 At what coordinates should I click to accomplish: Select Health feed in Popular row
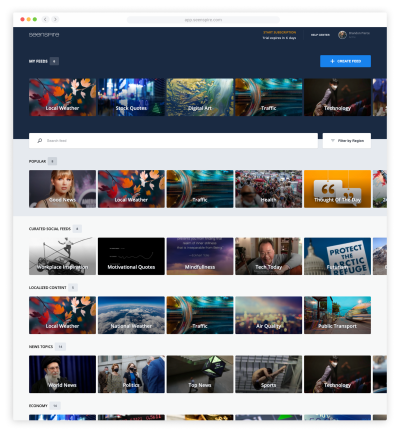pyautogui.click(x=269, y=189)
